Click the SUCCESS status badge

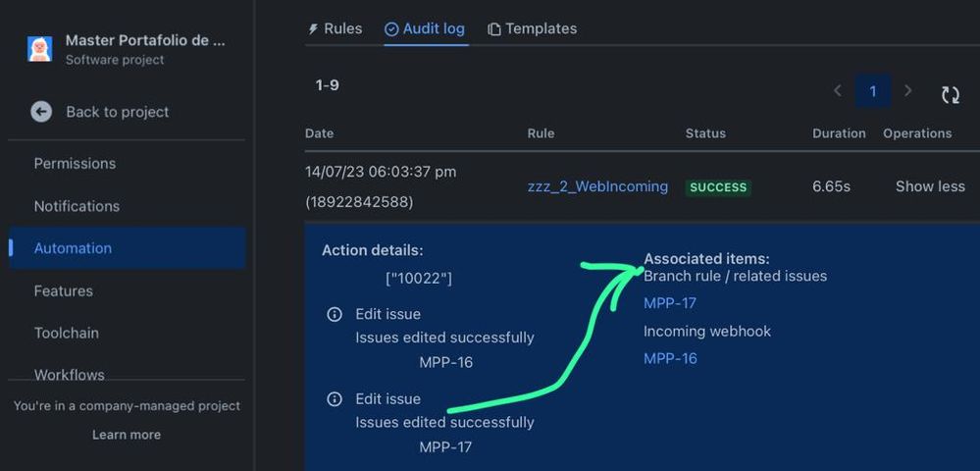718,187
